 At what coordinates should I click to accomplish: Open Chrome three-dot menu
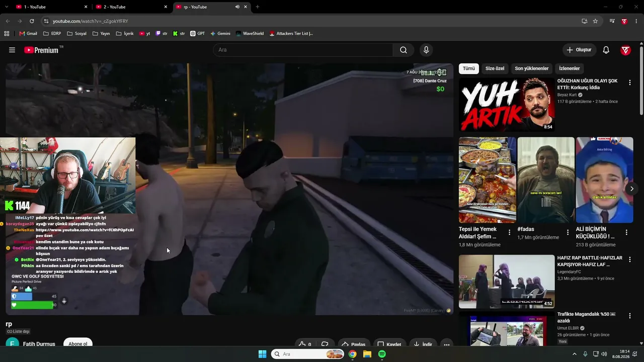pos(636,21)
